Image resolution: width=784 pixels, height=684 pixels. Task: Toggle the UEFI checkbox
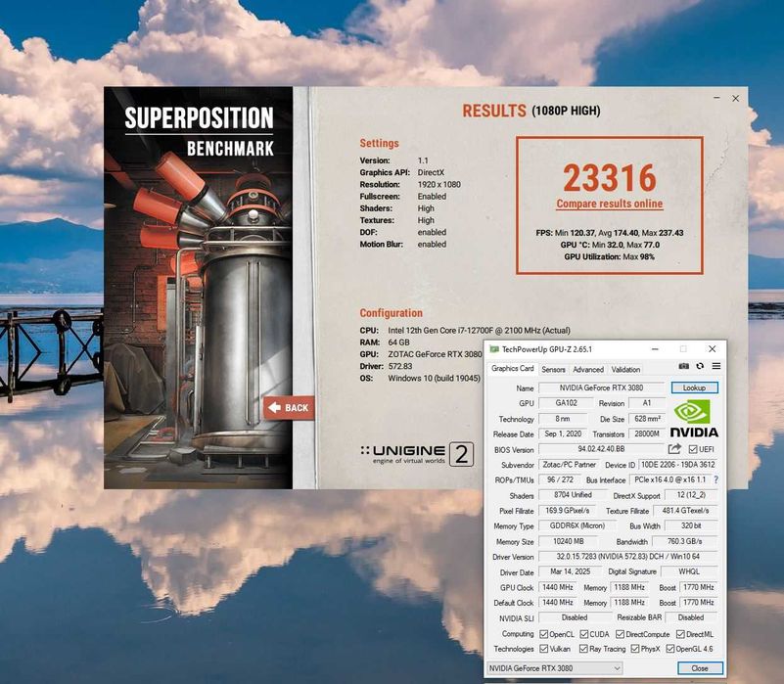pyautogui.click(x=693, y=449)
